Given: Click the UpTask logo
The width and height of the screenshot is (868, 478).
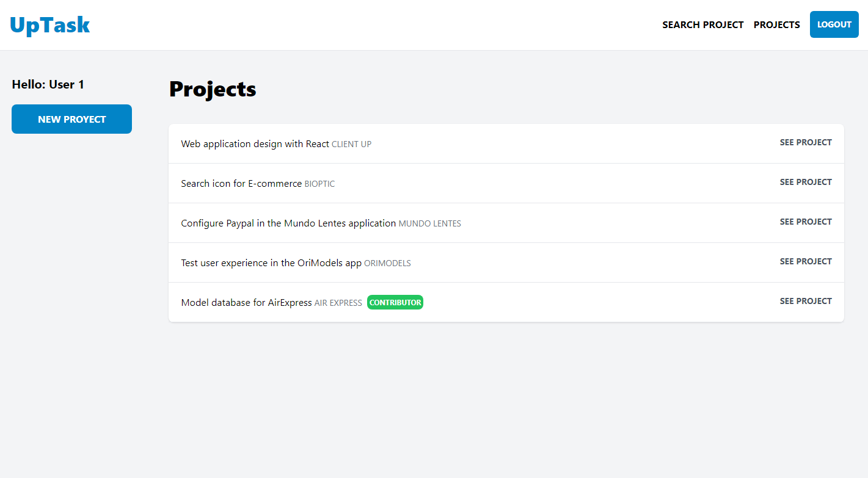Looking at the screenshot, I should [49, 24].
